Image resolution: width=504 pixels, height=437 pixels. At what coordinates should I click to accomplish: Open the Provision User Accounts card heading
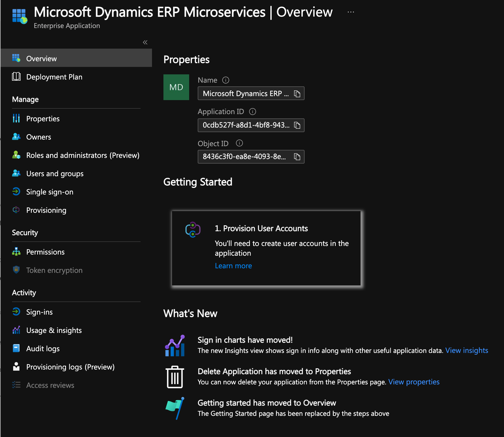click(261, 229)
